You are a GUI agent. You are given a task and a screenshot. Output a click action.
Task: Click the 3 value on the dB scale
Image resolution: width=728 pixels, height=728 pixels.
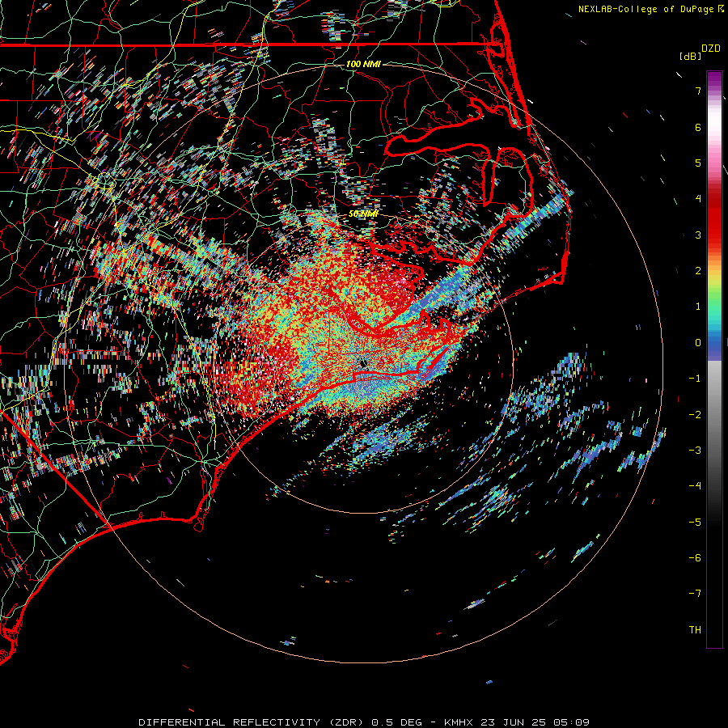(698, 235)
